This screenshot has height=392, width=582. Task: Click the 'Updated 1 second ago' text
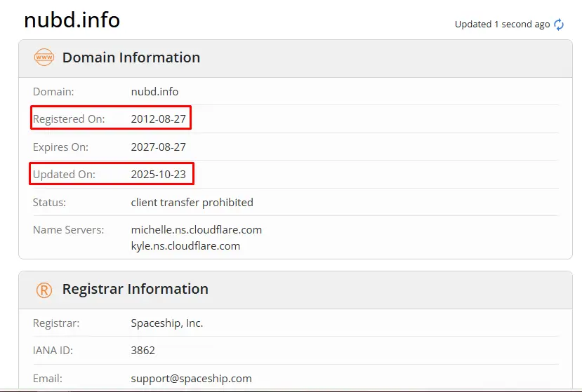pos(502,25)
